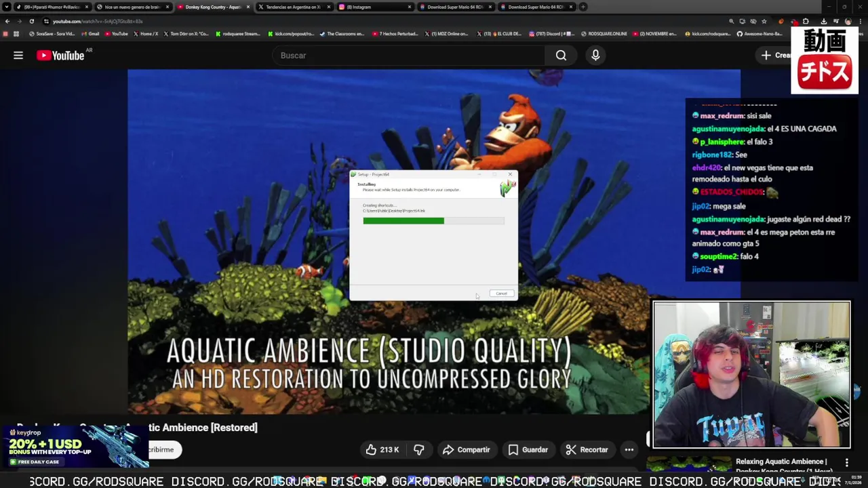Go forward in browser history
The height and width of the screenshot is (488, 868).
(x=19, y=21)
